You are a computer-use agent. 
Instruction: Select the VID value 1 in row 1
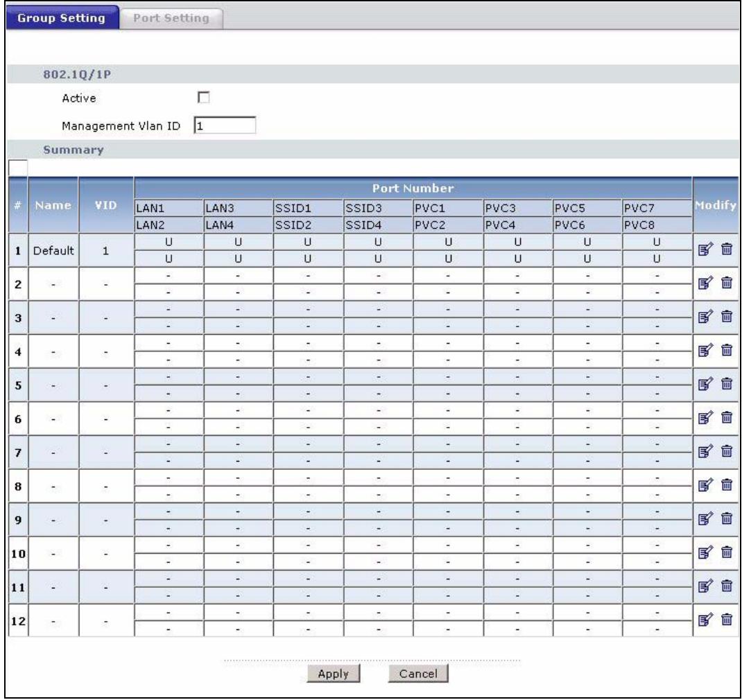106,251
